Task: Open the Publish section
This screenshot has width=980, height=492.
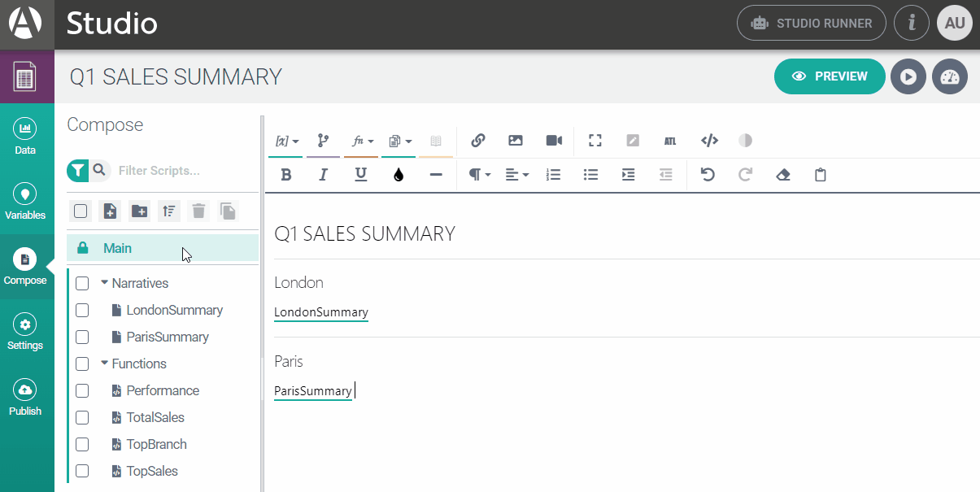Action: 25,397
